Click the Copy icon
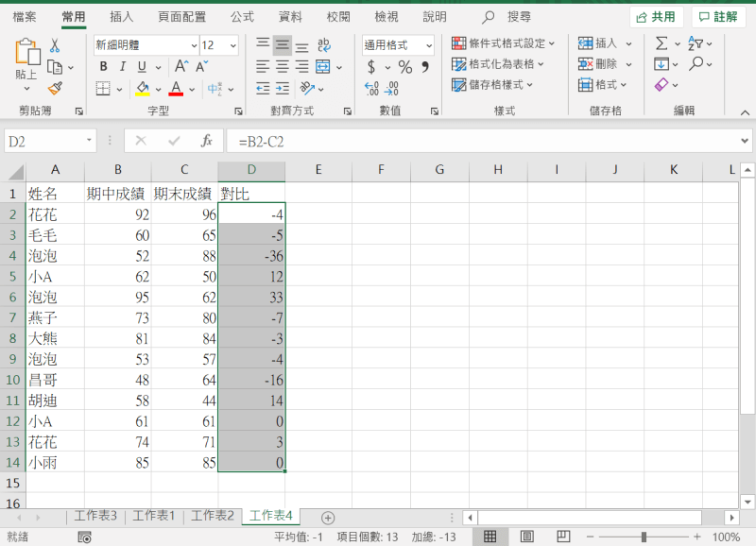The width and height of the screenshot is (756, 546). (55, 67)
